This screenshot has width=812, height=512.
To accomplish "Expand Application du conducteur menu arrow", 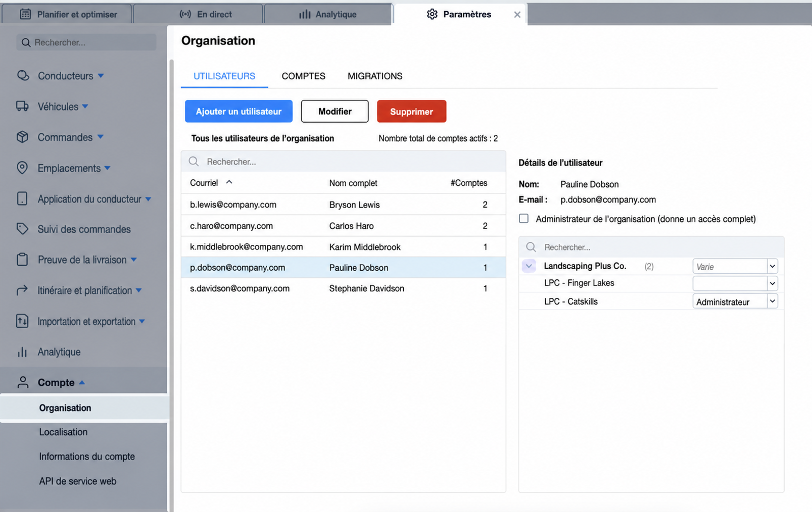I will [148, 199].
